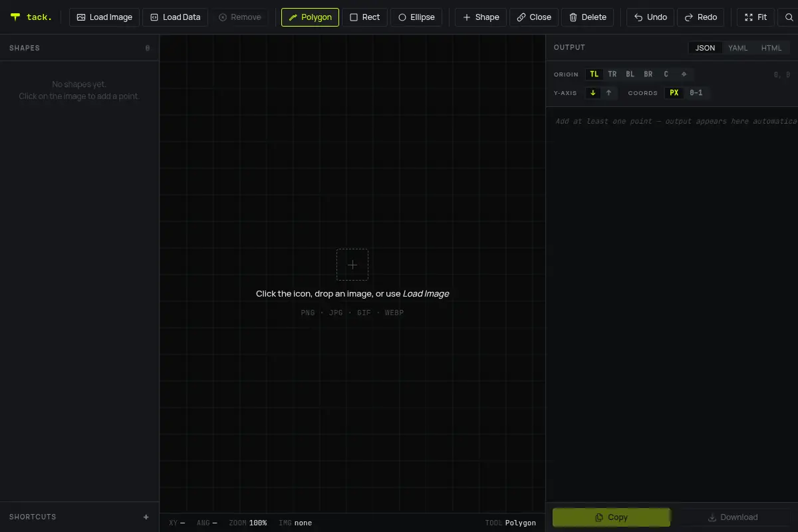Click the disabled Remove button

pos(239,17)
